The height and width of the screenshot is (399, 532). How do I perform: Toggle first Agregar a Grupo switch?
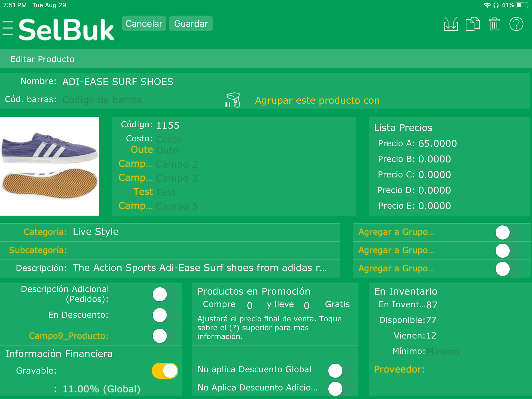click(508, 232)
